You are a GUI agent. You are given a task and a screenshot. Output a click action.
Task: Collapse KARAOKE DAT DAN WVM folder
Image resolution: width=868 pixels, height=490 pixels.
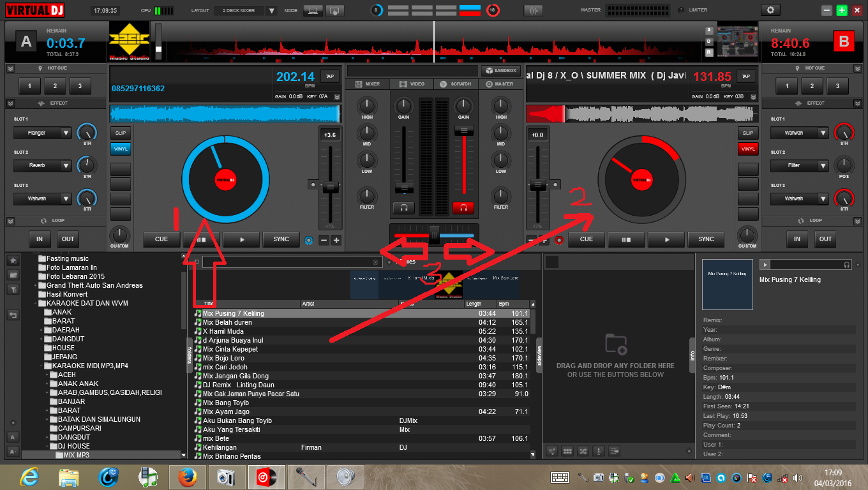point(36,303)
